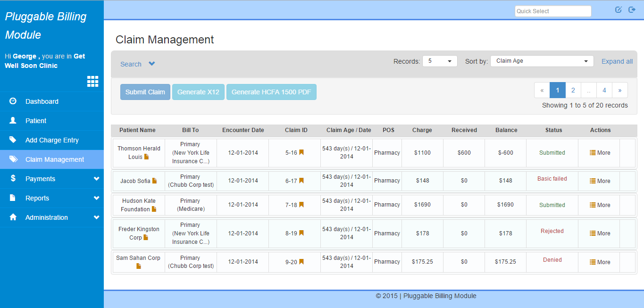The height and width of the screenshot is (308, 644).
Task: Click the Pluggable Billing Module title
Action: (x=46, y=25)
